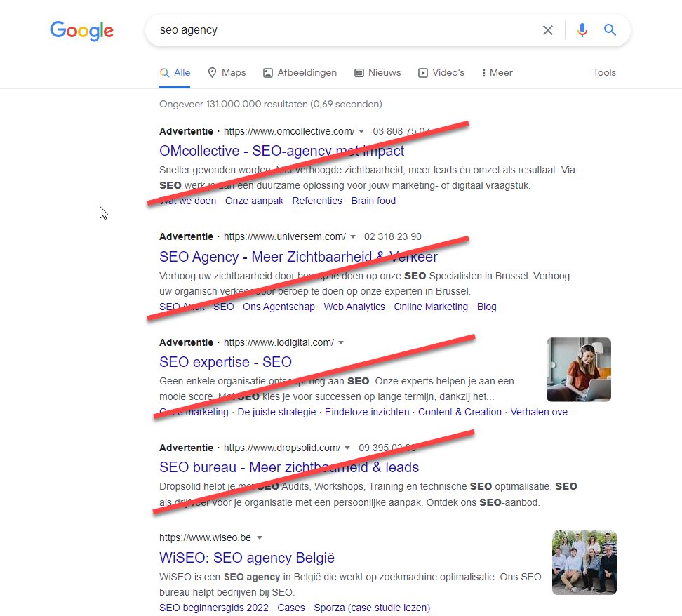This screenshot has height=616, width=682.
Task: Click the WiSEO team photo thumbnail
Action: (584, 563)
